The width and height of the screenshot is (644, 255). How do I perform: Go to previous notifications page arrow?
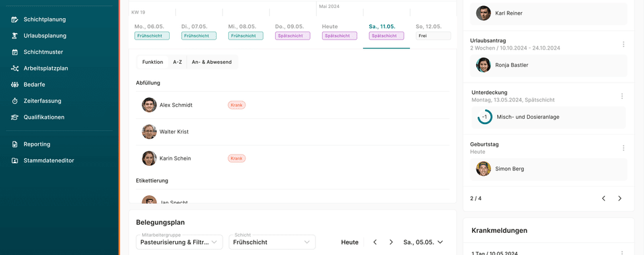[603, 199]
